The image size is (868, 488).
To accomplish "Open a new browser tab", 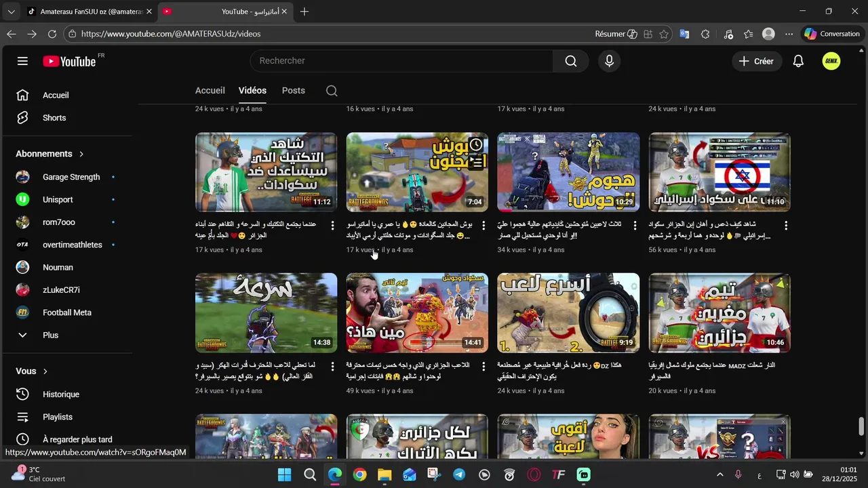I will [x=304, y=12].
